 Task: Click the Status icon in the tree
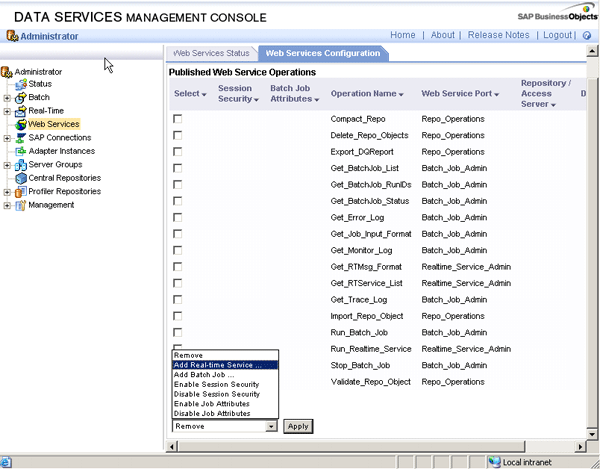point(20,84)
